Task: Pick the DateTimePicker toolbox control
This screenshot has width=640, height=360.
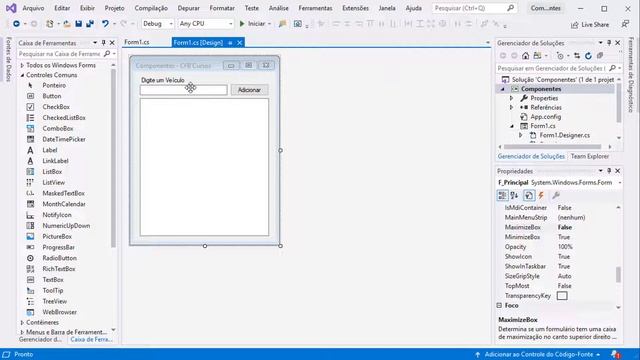Action: [x=64, y=139]
